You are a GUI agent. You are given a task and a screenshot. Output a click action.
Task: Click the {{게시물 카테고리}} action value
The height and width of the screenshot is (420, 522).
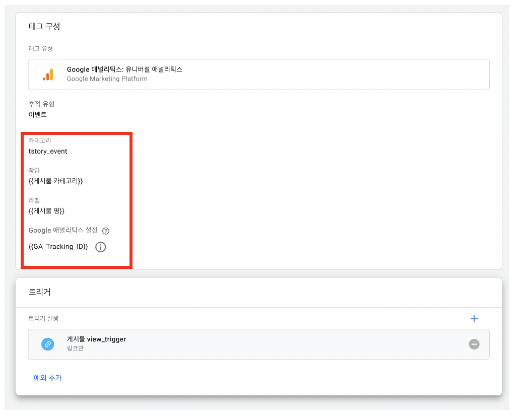[x=55, y=181]
